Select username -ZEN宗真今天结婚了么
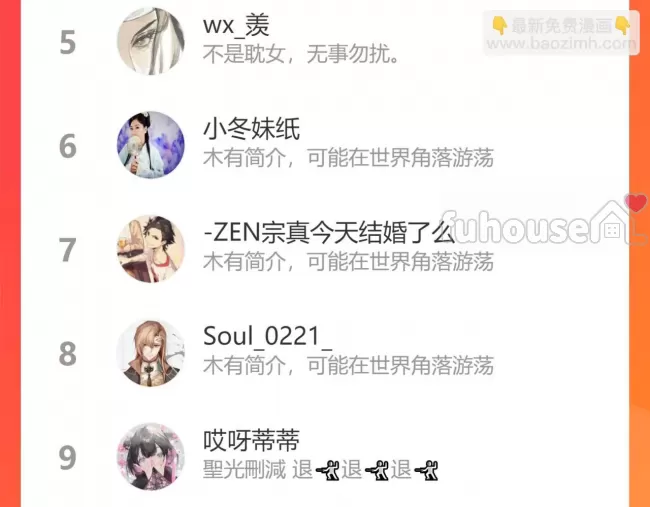The image size is (650, 507). point(329,233)
